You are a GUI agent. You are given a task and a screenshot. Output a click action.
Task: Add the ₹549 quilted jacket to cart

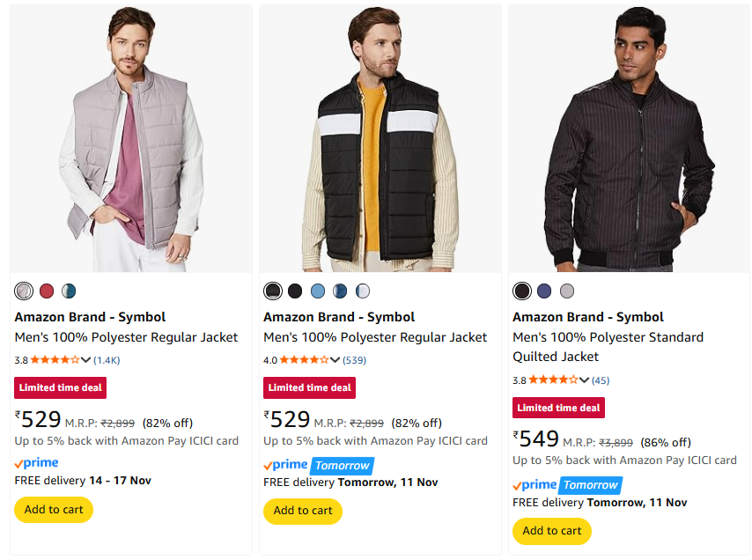pos(552,530)
